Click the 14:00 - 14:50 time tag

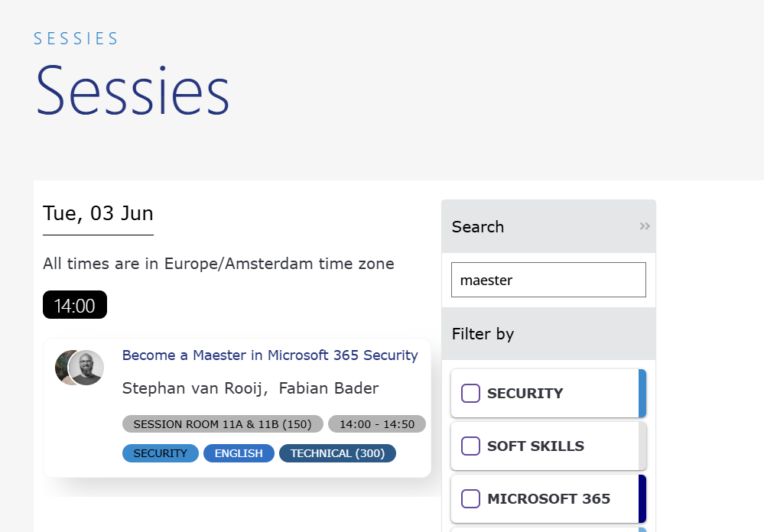coord(377,424)
